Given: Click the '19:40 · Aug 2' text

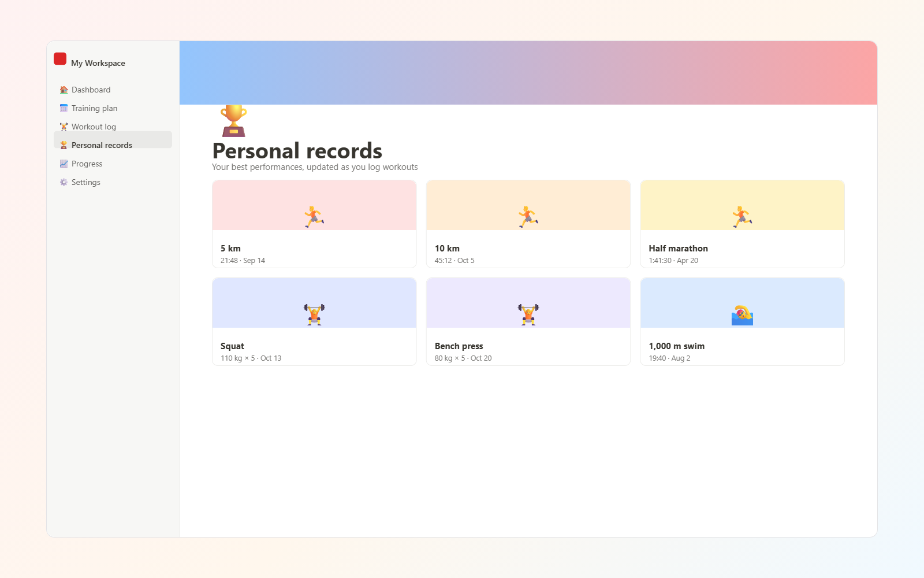Looking at the screenshot, I should [x=669, y=358].
